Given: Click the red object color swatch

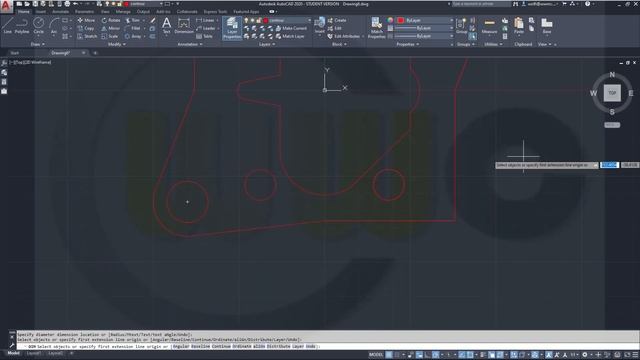Looking at the screenshot, I should [400, 20].
